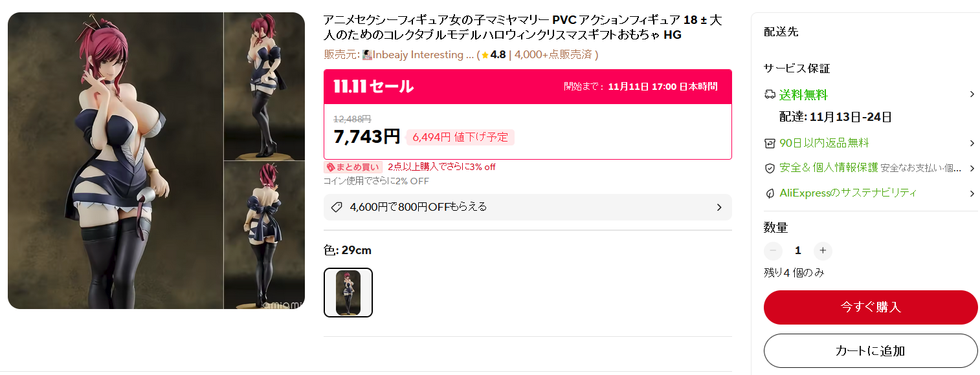Click the カートに追加 add to cart button

(x=871, y=351)
